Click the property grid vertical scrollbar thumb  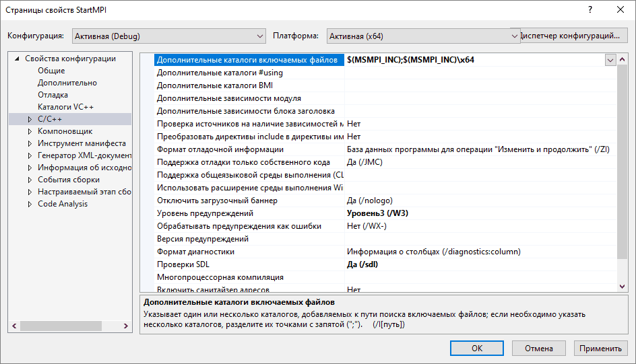click(623, 161)
